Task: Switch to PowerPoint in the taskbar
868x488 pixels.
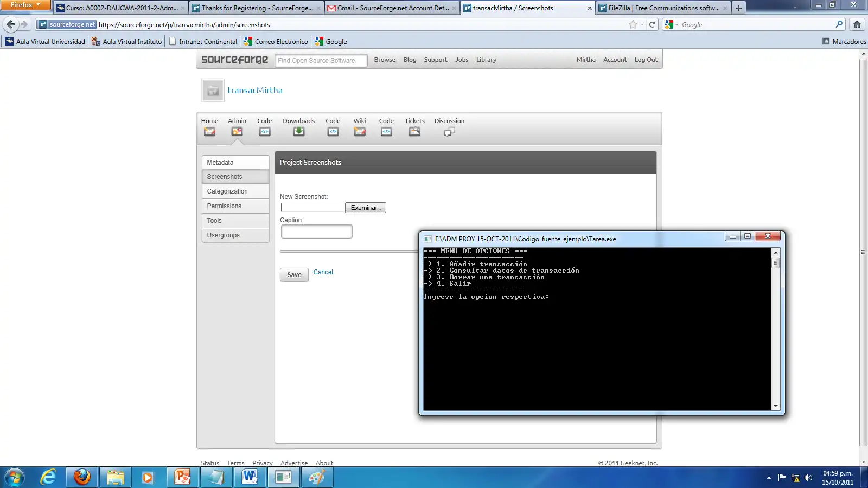Action: [182, 477]
